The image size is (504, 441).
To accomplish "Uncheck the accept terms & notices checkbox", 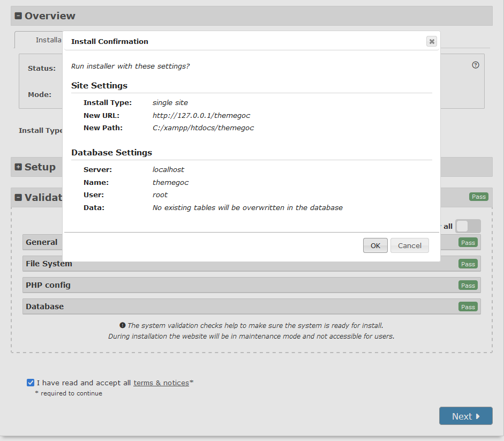I will pyautogui.click(x=31, y=383).
